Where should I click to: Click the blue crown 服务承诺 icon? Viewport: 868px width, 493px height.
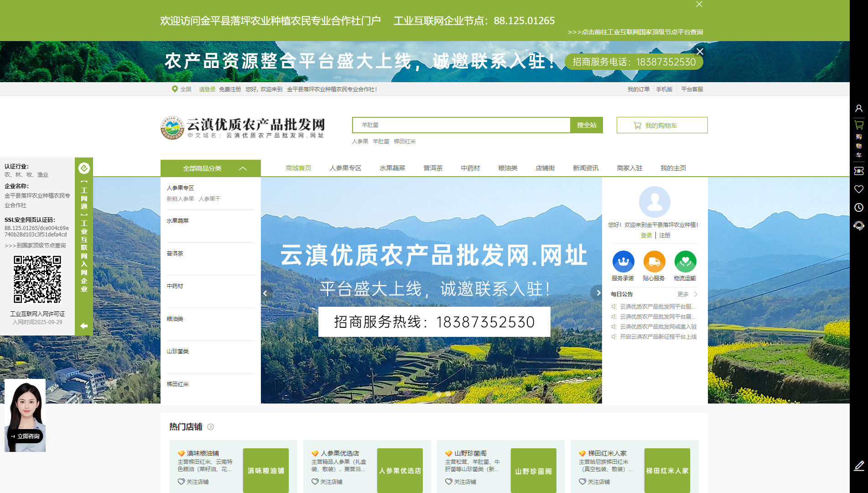(x=623, y=262)
